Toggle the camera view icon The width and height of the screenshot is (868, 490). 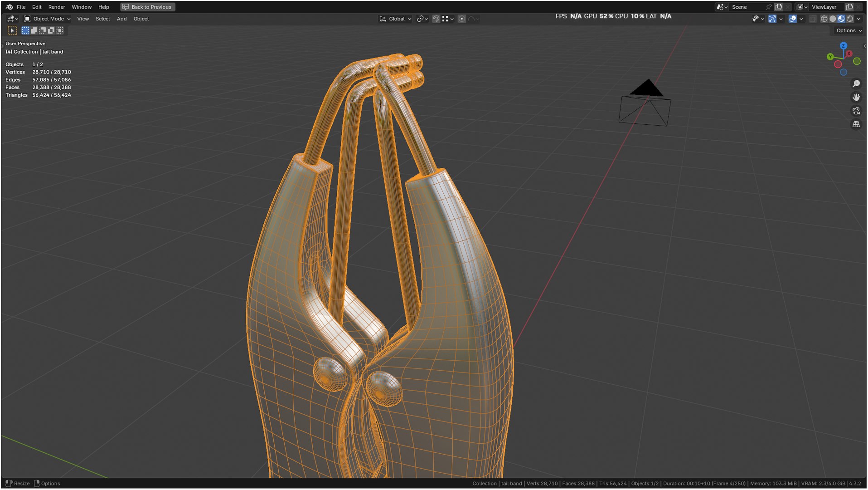click(x=856, y=111)
